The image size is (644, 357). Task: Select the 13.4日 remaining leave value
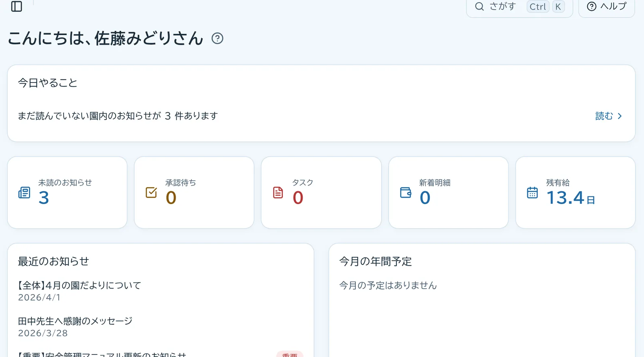[570, 198]
